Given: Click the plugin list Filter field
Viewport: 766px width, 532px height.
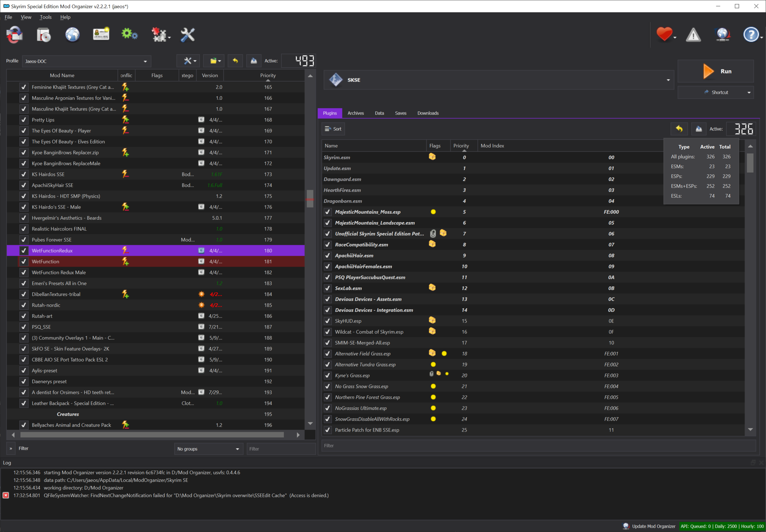Looking at the screenshot, I should point(539,445).
